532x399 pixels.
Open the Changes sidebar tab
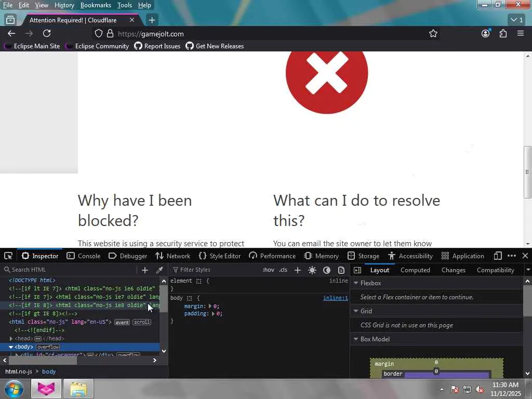453,270
